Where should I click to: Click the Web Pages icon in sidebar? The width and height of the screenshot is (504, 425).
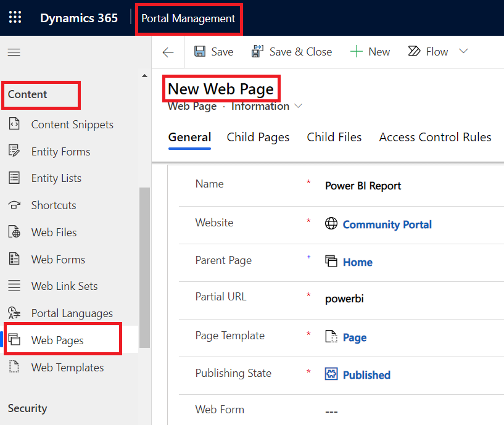[14, 339]
